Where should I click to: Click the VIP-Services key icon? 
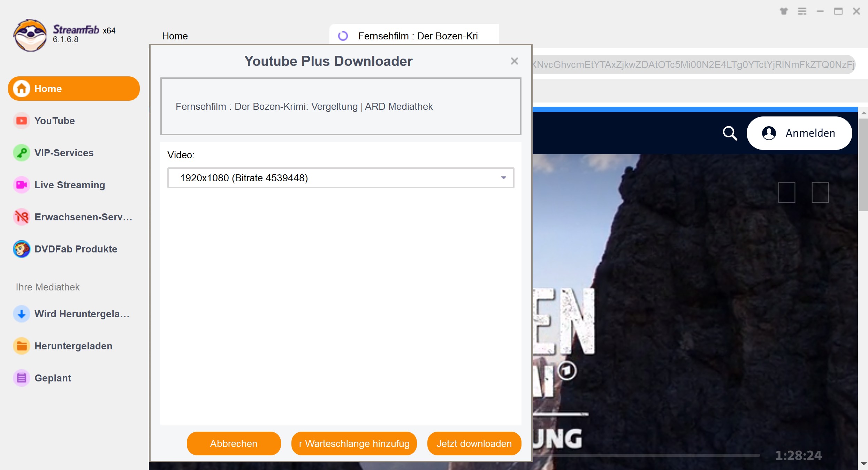point(20,152)
